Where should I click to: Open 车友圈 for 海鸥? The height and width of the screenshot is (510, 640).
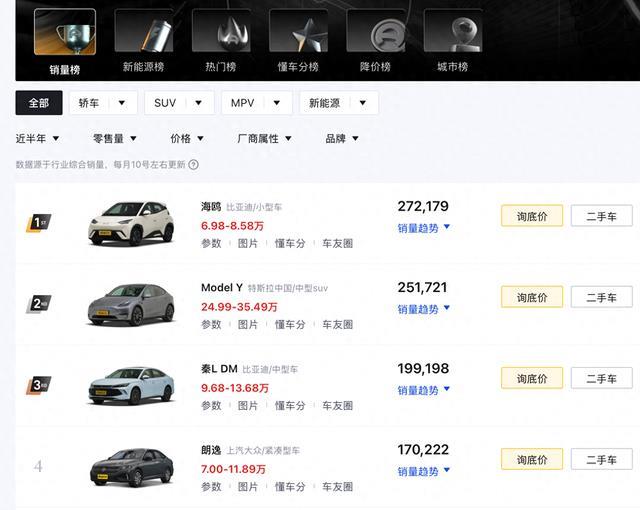[338, 243]
